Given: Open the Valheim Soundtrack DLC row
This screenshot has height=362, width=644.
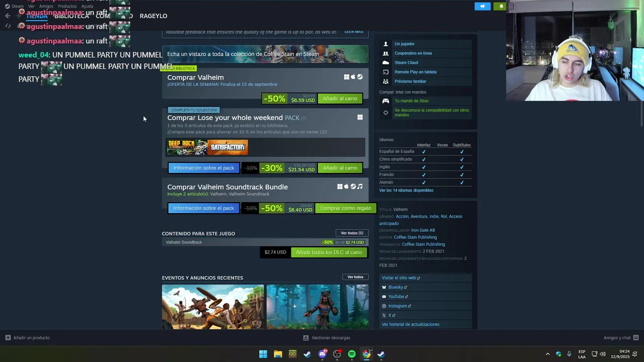Looking at the screenshot, I should (265, 242).
